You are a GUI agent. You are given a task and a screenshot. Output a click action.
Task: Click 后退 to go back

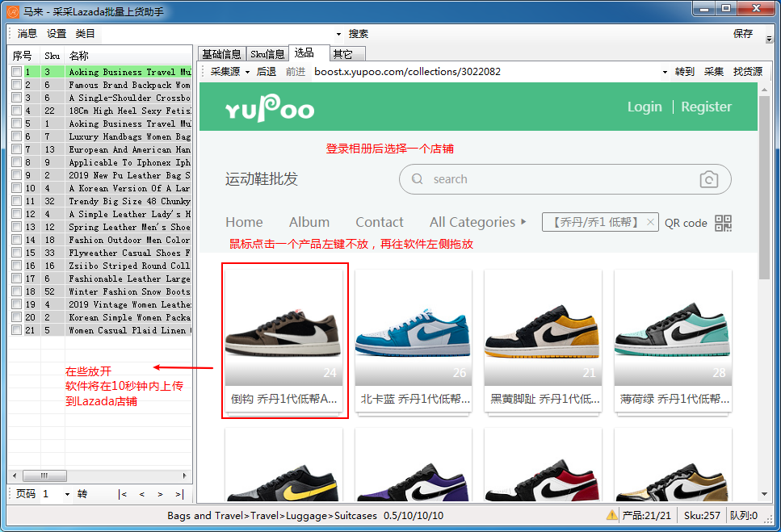[x=267, y=72]
